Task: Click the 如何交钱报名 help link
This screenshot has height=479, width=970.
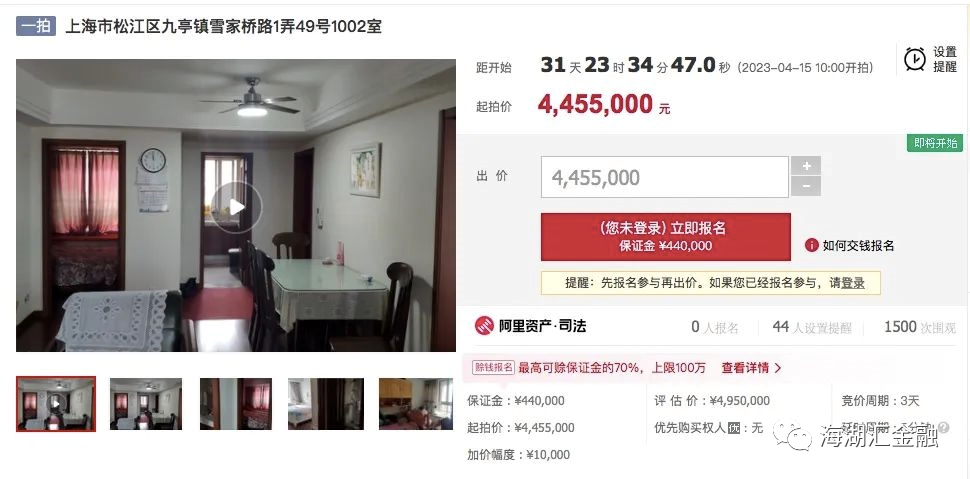Action: (x=858, y=246)
